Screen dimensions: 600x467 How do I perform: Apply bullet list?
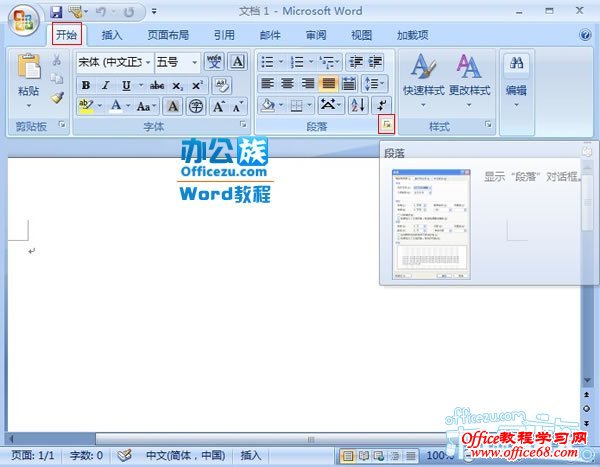(267, 62)
